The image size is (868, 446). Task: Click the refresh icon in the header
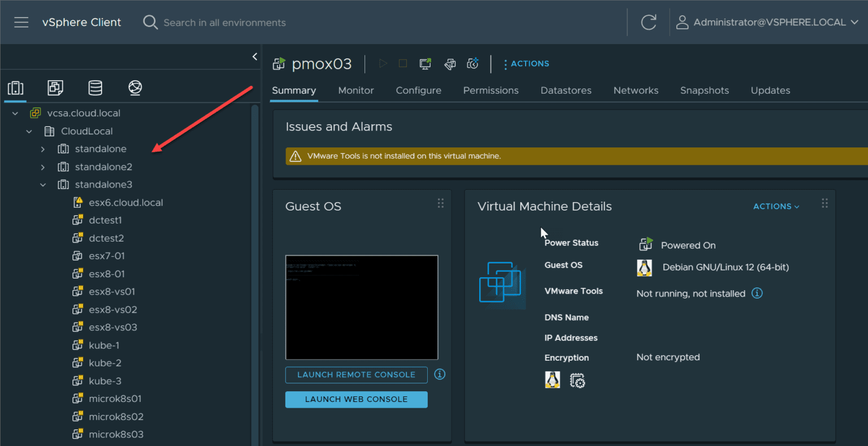648,22
